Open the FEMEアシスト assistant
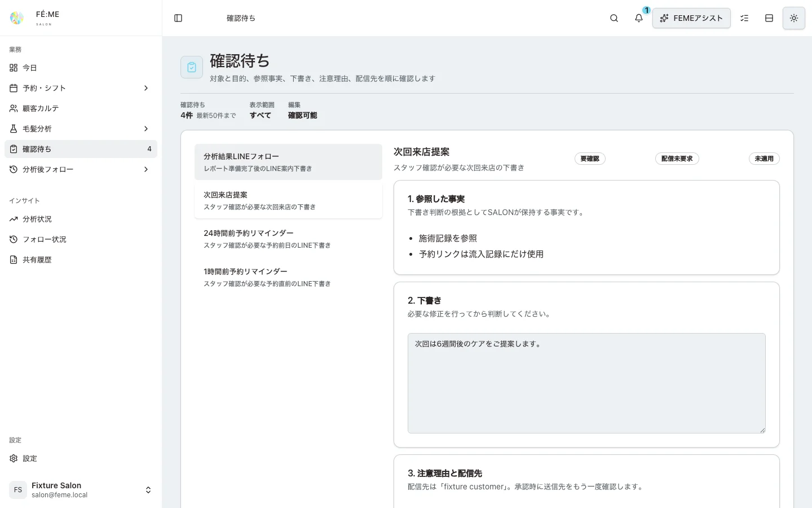 pyautogui.click(x=691, y=18)
